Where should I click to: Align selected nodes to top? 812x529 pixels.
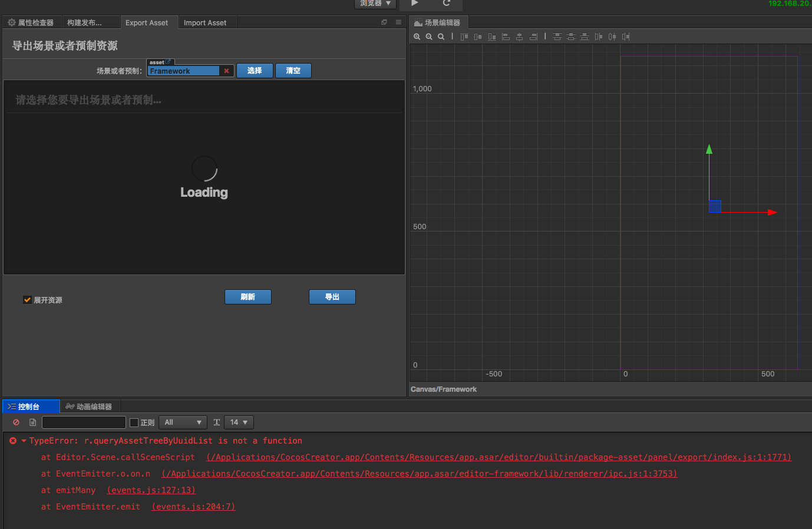[464, 37]
